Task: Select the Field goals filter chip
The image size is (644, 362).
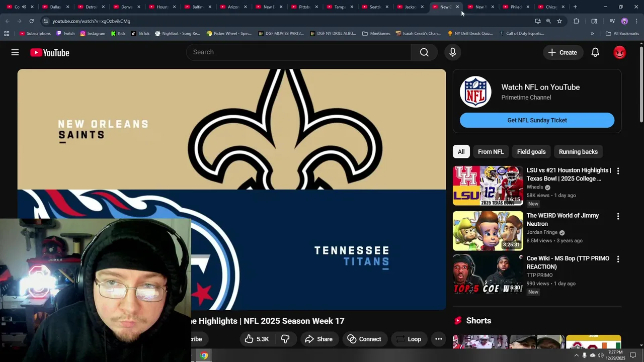Action: (531, 152)
